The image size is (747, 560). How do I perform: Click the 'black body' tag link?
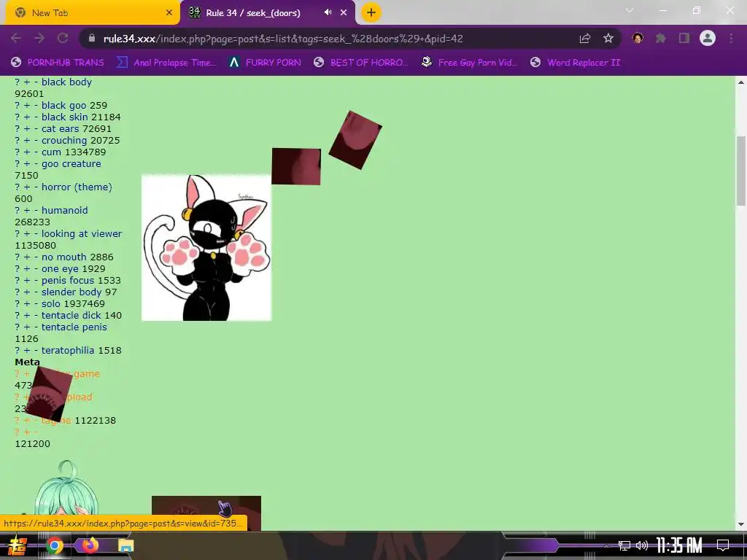[x=66, y=82]
